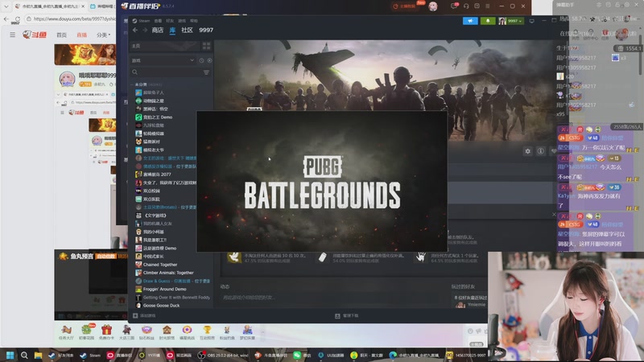Image resolution: width=644 pixels, height=362 pixels.
Task: Go forward with Steam's forward arrow
Action: (x=145, y=30)
